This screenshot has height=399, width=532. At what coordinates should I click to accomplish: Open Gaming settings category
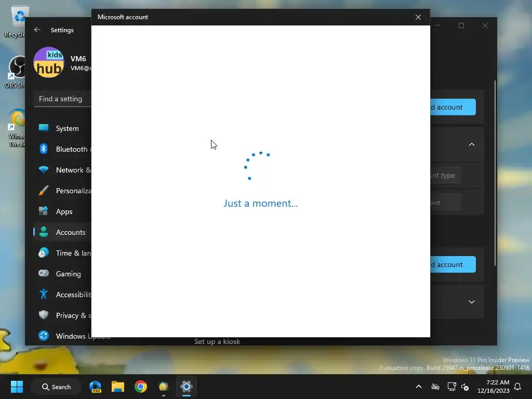[62, 274]
